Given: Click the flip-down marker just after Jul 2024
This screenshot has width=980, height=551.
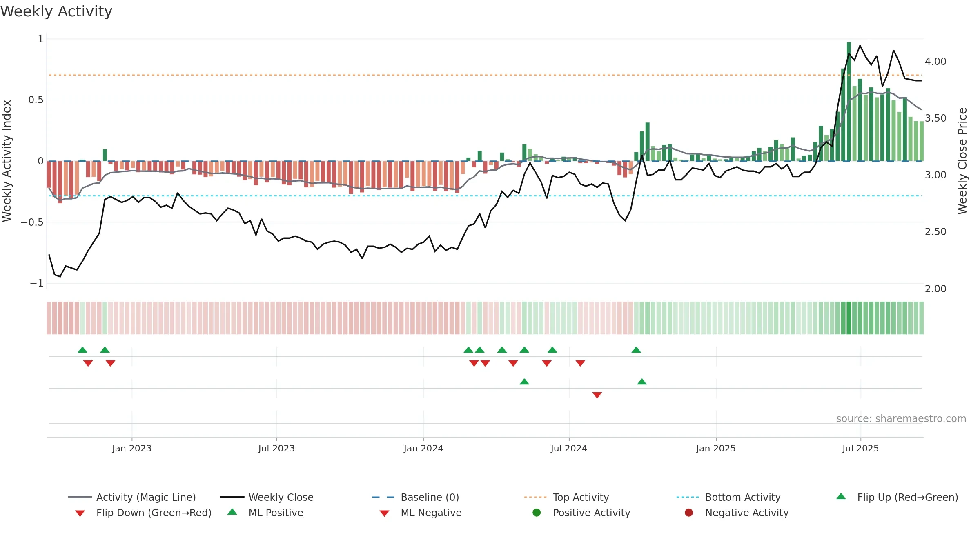Looking at the screenshot, I should pyautogui.click(x=580, y=363).
